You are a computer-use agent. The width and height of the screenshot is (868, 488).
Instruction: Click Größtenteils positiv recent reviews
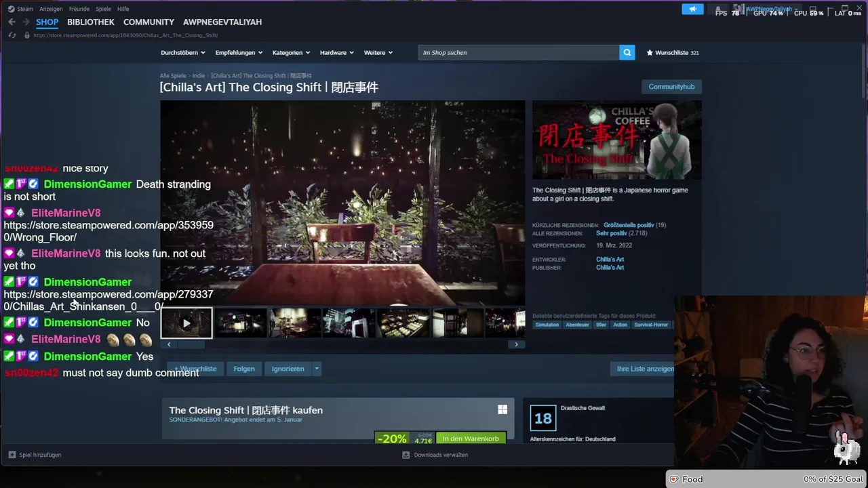pyautogui.click(x=629, y=225)
